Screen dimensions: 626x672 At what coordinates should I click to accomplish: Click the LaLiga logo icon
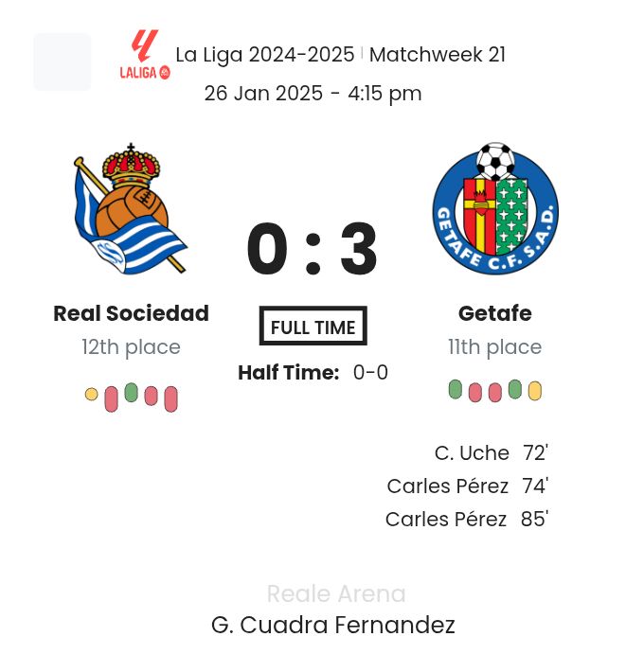pyautogui.click(x=145, y=55)
